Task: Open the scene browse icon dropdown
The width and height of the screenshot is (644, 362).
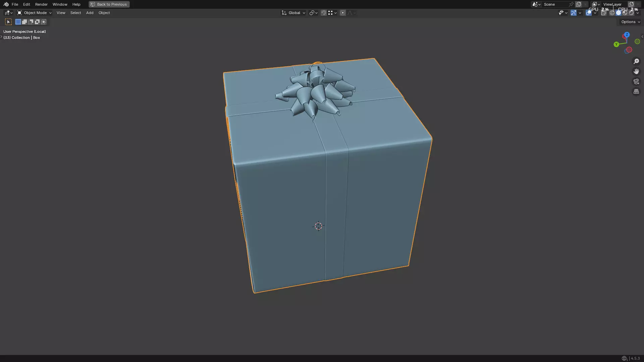Action: tap(536, 4)
